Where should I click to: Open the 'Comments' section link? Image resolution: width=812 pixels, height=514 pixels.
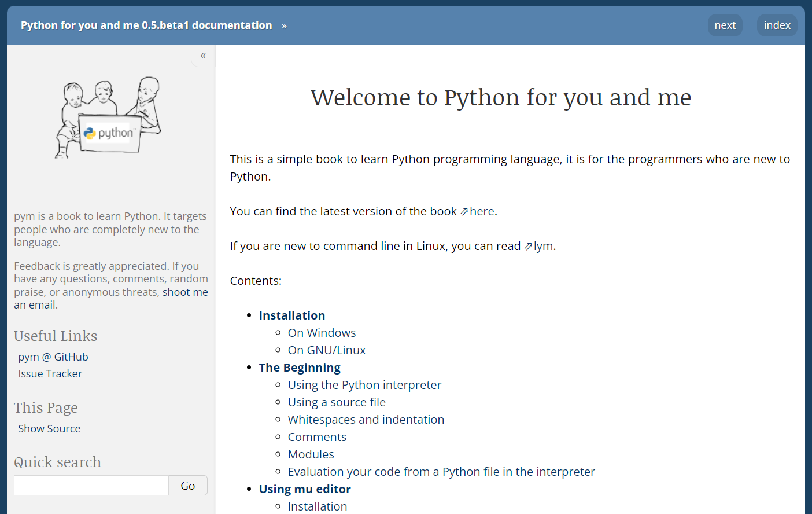pyautogui.click(x=317, y=437)
